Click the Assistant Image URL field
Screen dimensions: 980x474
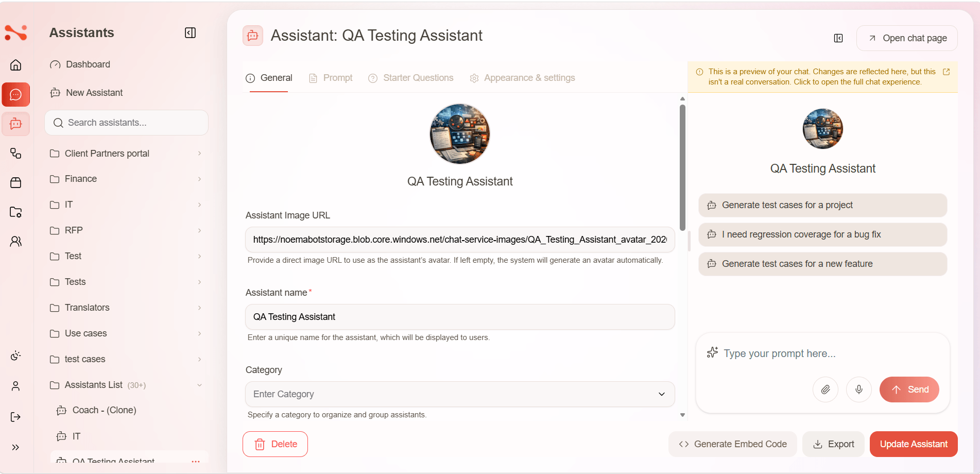[x=460, y=240]
